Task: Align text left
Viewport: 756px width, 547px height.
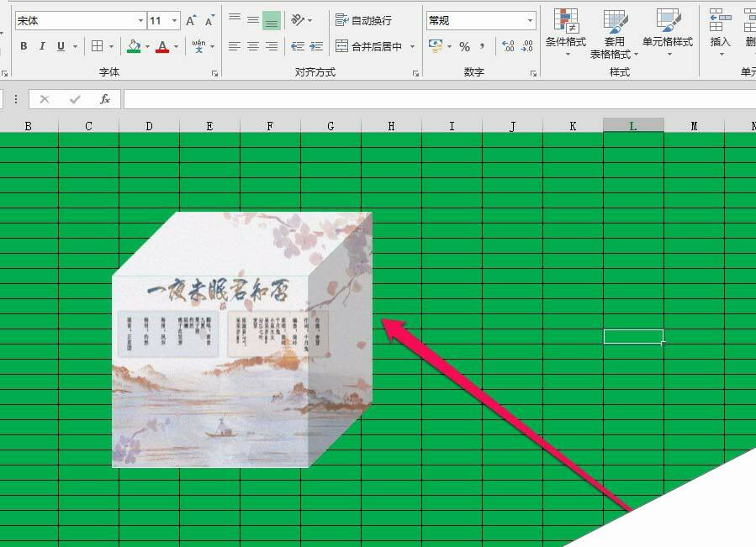Action: click(x=235, y=46)
